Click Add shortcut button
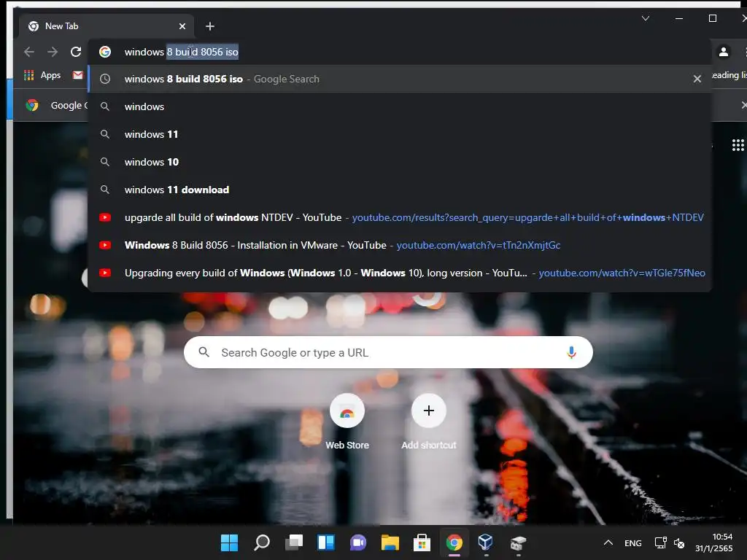The height and width of the screenshot is (560, 747). 429,422
